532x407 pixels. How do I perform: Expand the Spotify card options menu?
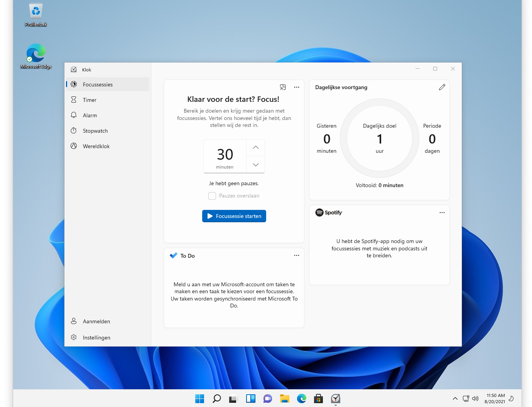click(442, 213)
